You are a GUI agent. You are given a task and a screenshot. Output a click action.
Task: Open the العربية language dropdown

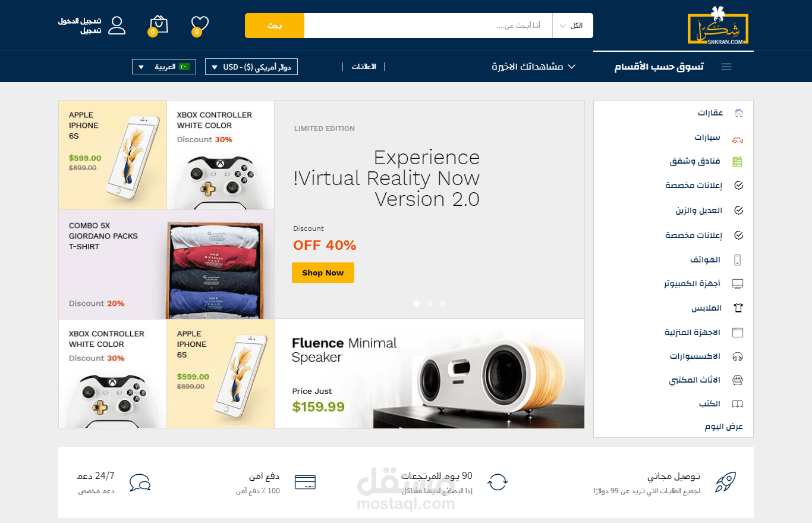tap(164, 67)
